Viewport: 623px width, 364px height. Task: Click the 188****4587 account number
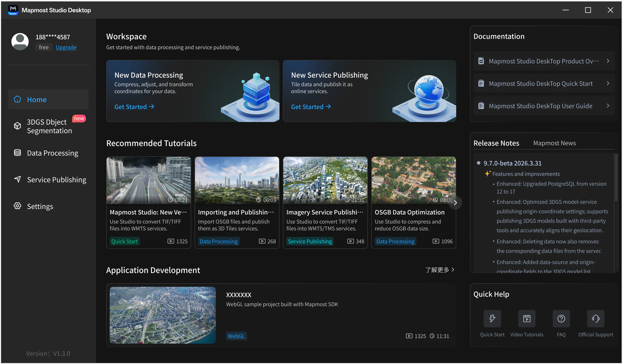pyautogui.click(x=53, y=37)
